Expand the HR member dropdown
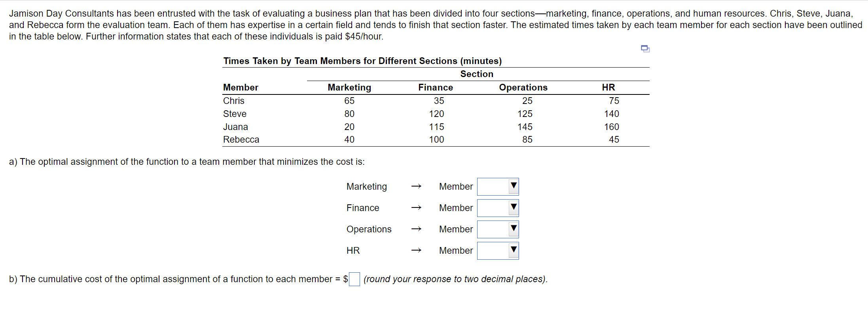 [498, 251]
